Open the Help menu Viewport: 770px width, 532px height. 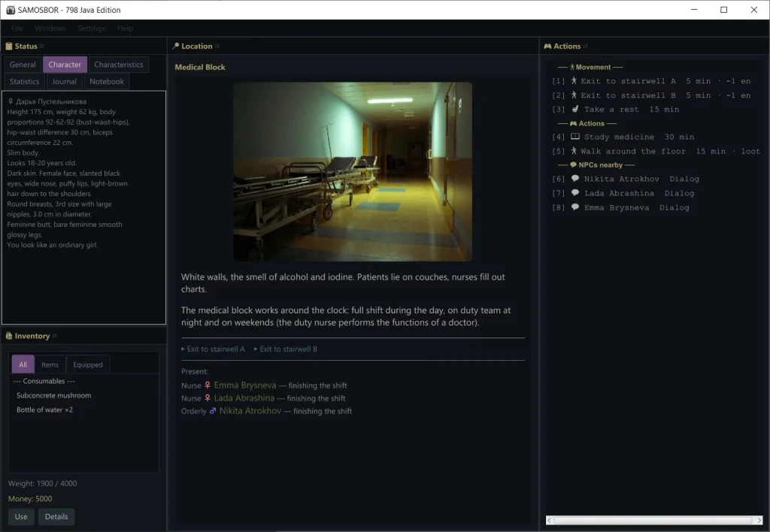126,29
